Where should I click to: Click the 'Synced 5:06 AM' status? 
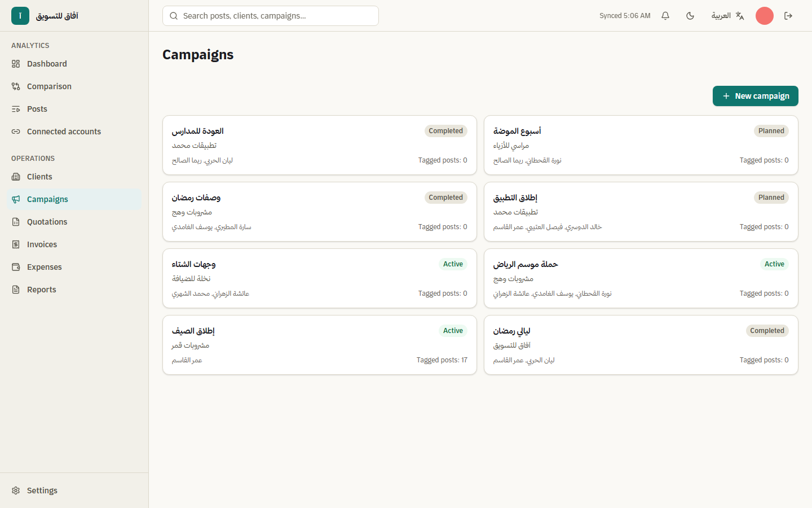pos(625,16)
